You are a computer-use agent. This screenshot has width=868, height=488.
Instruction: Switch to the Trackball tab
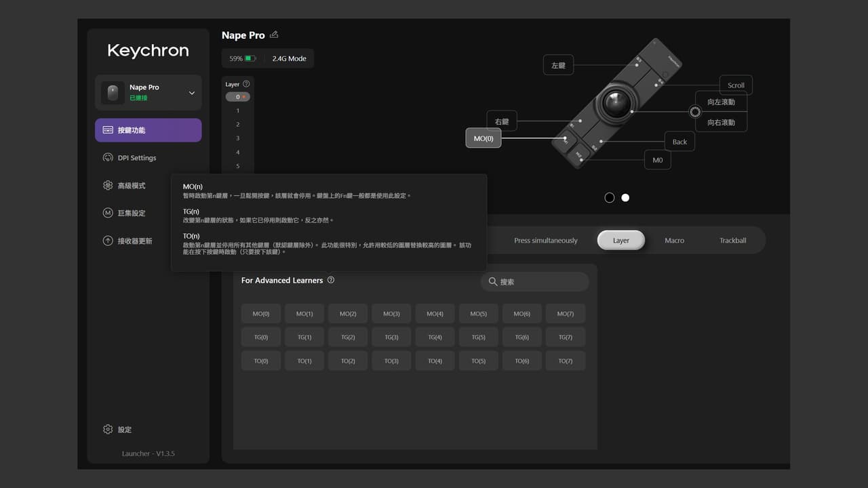pos(733,241)
